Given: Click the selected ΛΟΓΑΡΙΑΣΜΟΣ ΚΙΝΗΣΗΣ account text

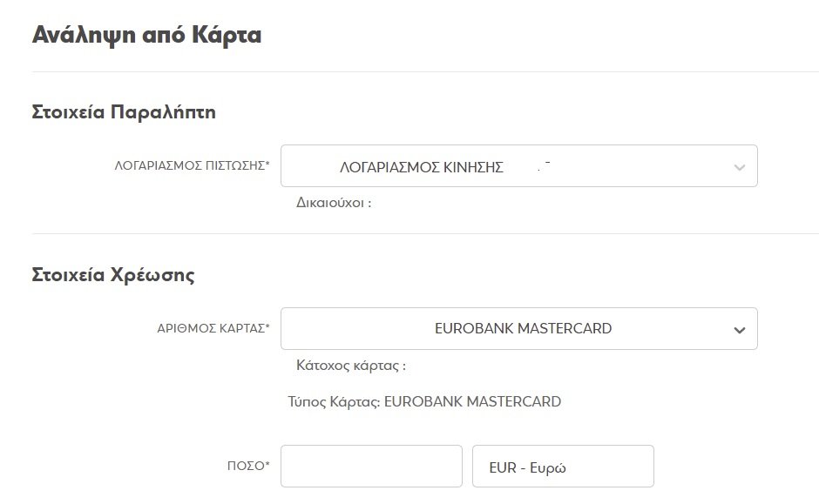Looking at the screenshot, I should point(422,167).
